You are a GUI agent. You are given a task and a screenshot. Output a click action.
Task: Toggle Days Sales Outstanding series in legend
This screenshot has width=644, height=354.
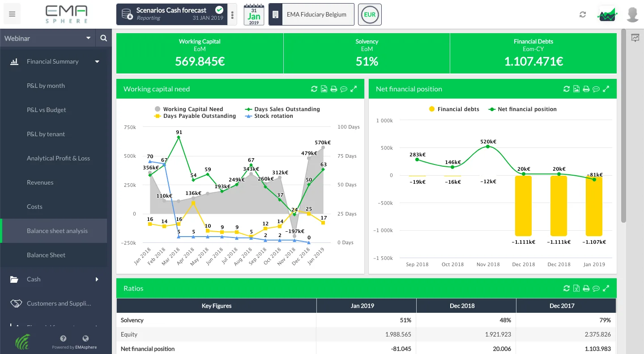click(283, 109)
